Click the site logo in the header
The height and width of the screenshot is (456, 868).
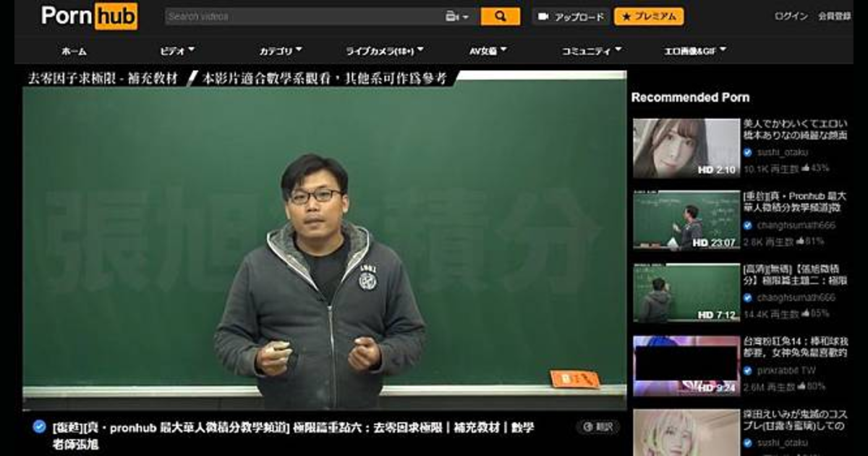89,16
